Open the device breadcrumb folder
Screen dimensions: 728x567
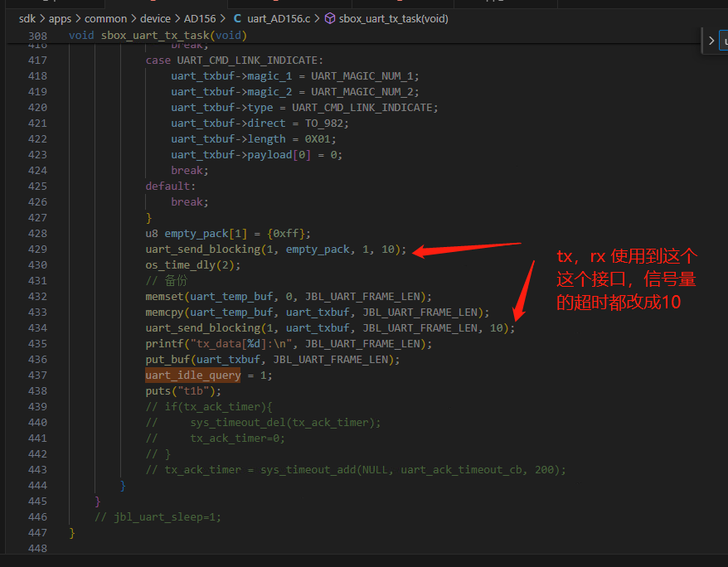(x=155, y=18)
